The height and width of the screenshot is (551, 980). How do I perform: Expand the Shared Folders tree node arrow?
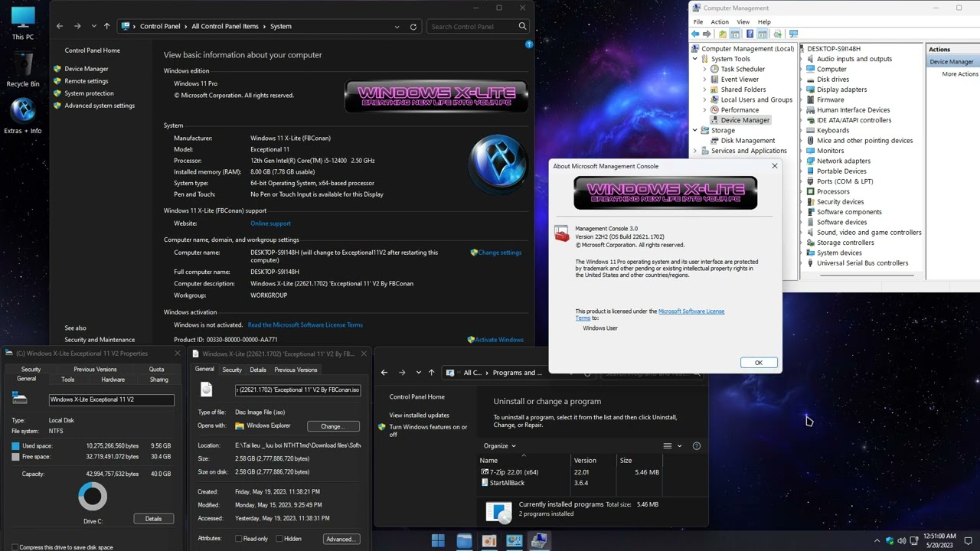(x=704, y=90)
